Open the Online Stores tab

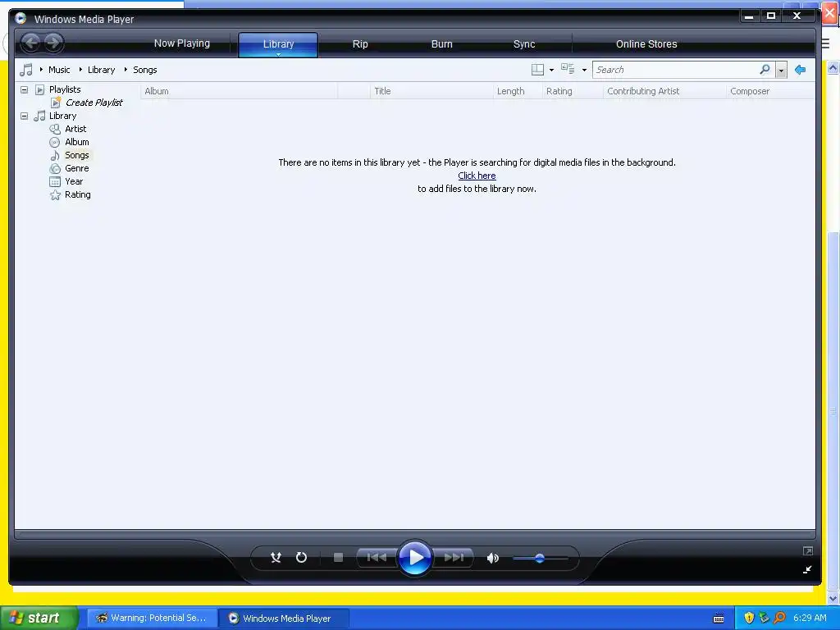coord(646,44)
